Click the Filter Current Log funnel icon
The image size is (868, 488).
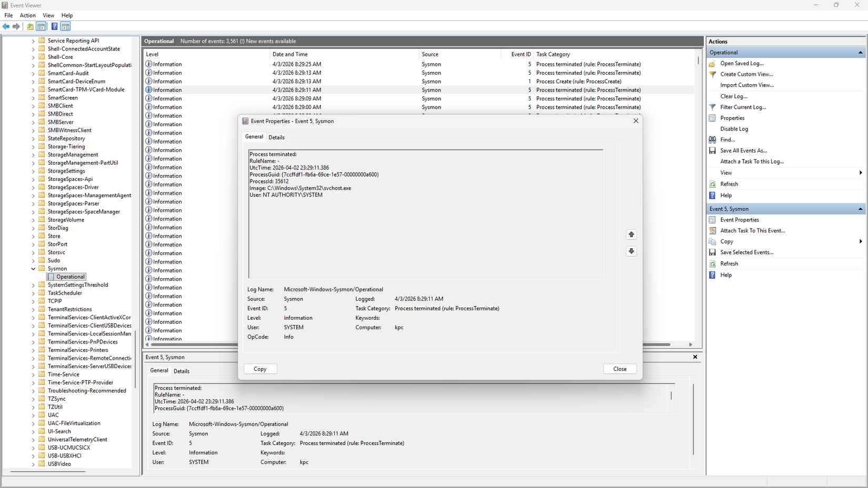(712, 107)
